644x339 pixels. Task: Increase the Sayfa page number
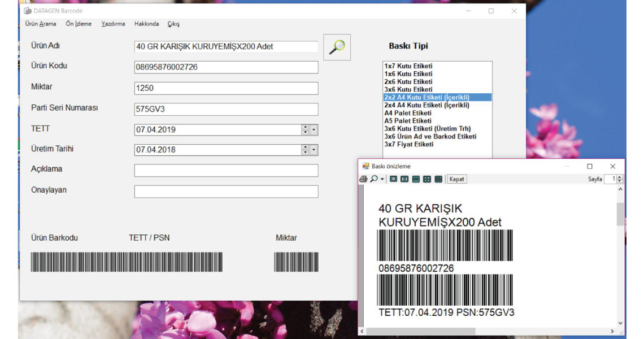pyautogui.click(x=620, y=177)
